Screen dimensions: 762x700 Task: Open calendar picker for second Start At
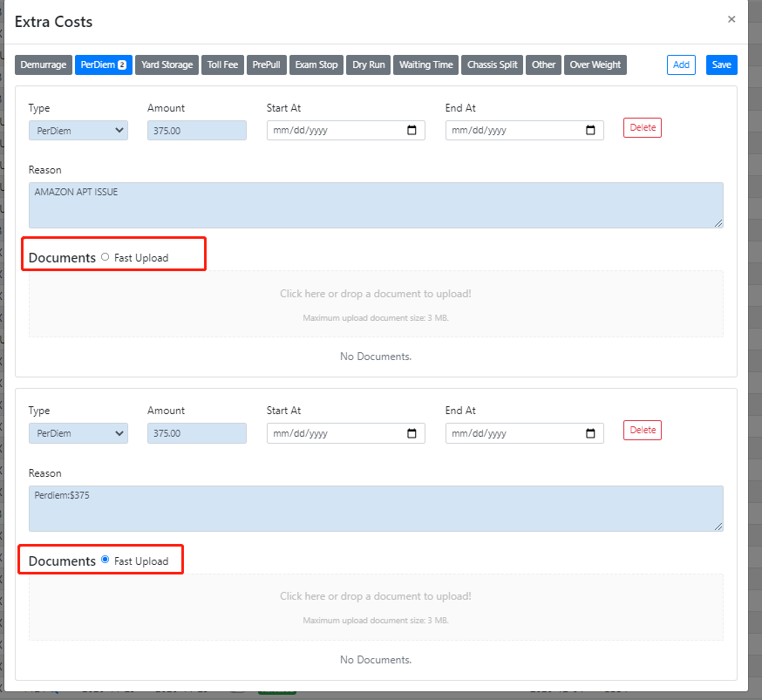412,433
